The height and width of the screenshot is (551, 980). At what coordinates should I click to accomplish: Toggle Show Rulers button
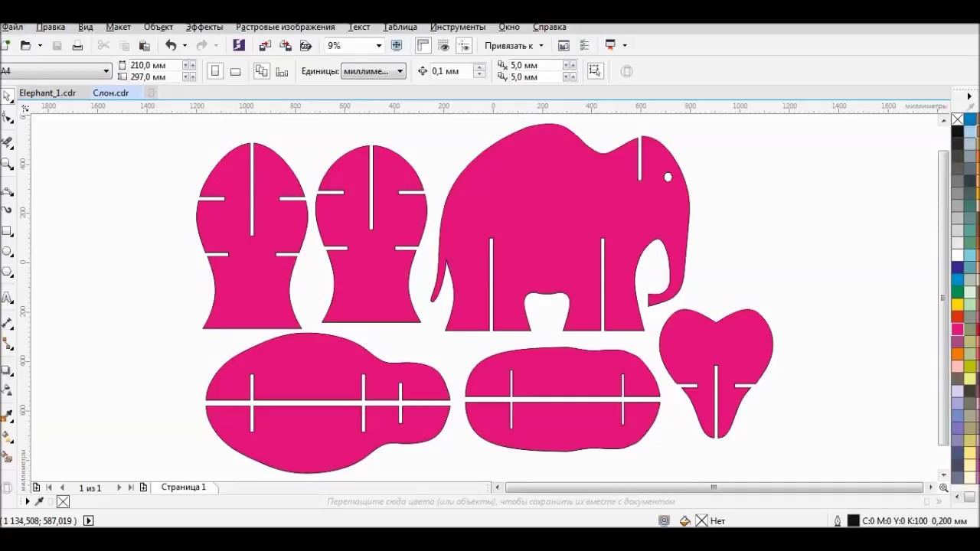423,46
